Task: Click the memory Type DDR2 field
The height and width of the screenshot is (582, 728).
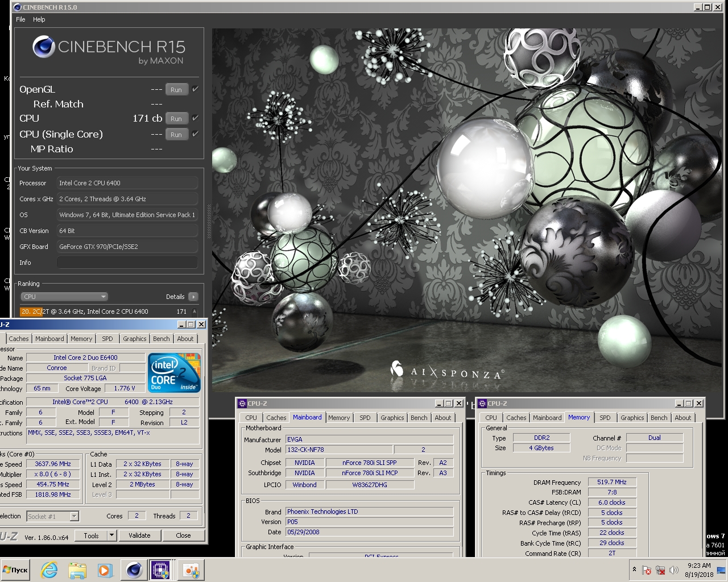Action: click(x=541, y=438)
